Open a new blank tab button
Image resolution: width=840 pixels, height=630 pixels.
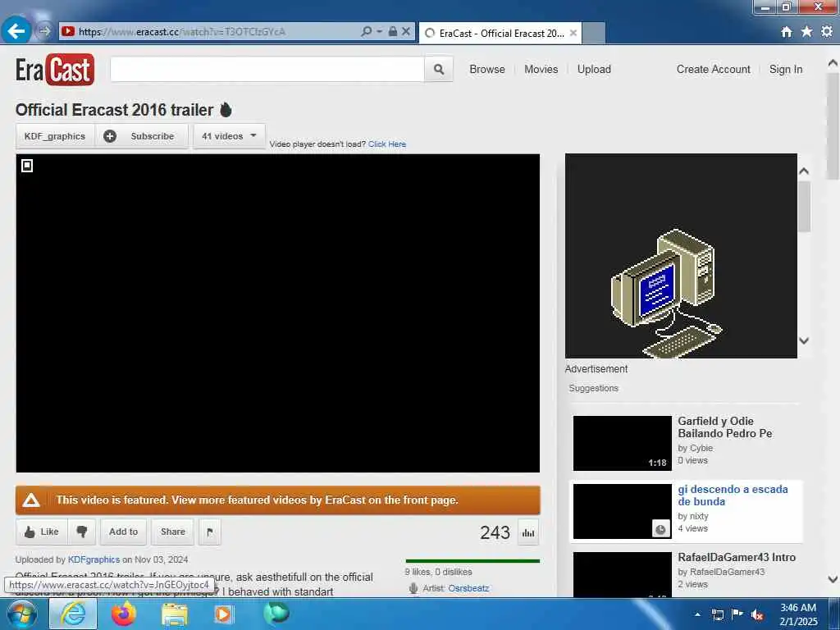[594, 33]
